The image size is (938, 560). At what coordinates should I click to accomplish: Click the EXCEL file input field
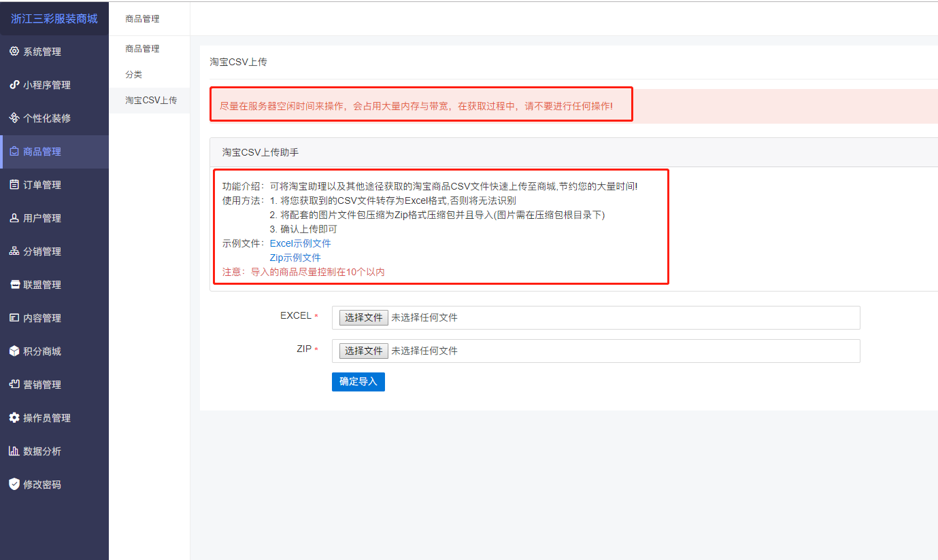pyautogui.click(x=596, y=317)
